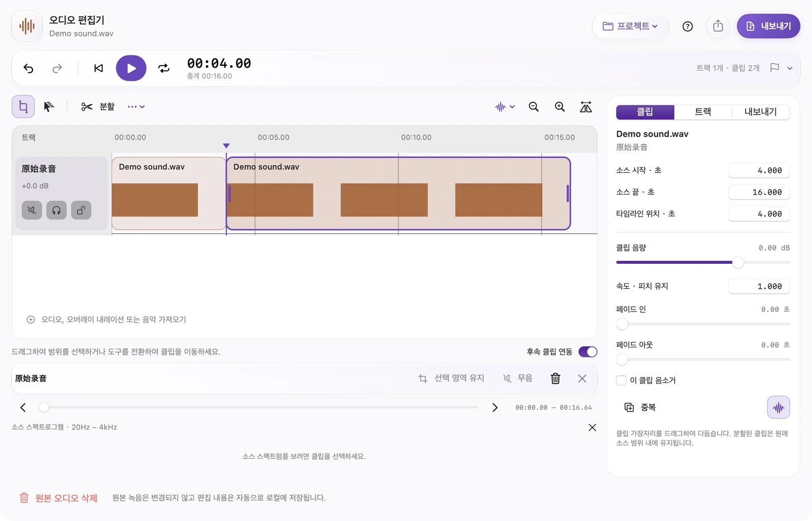Image resolution: width=812 pixels, height=521 pixels.
Task: Undo the last edit
Action: pos(28,68)
